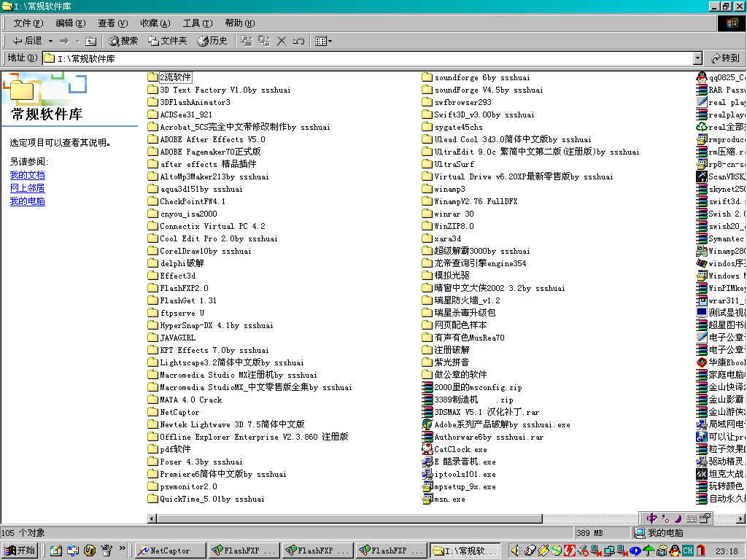This screenshot has height=560, width=747.
Task: Select the ACDSee31_921 folder icon
Action: point(152,114)
